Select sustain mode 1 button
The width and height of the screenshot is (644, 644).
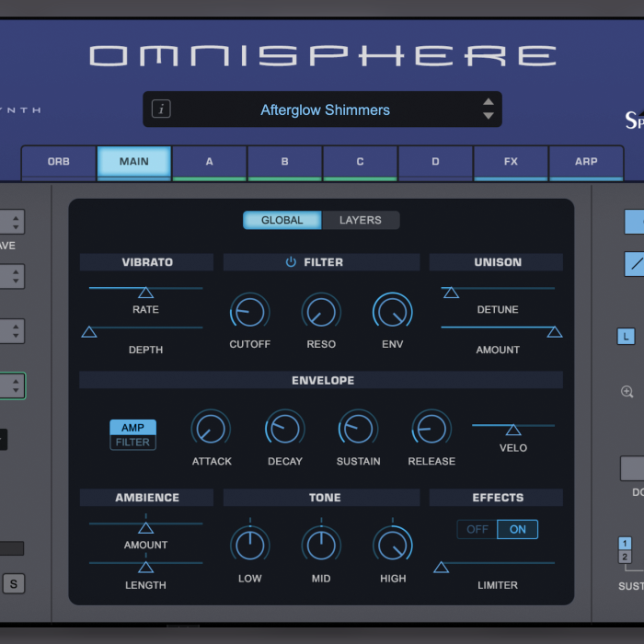point(625,544)
